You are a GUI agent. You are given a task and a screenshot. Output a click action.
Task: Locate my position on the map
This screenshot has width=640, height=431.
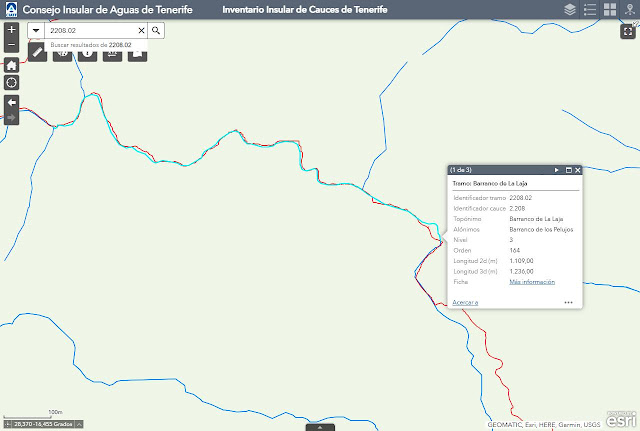[x=11, y=82]
